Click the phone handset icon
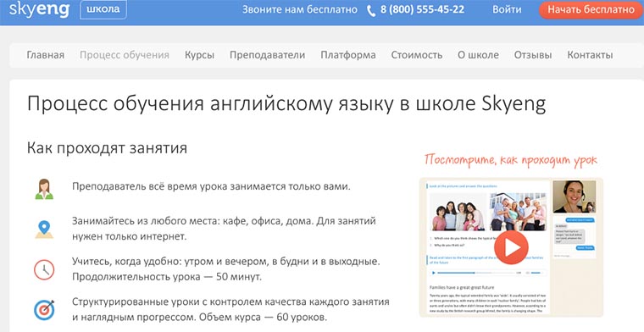This screenshot has width=644, height=332. click(371, 11)
